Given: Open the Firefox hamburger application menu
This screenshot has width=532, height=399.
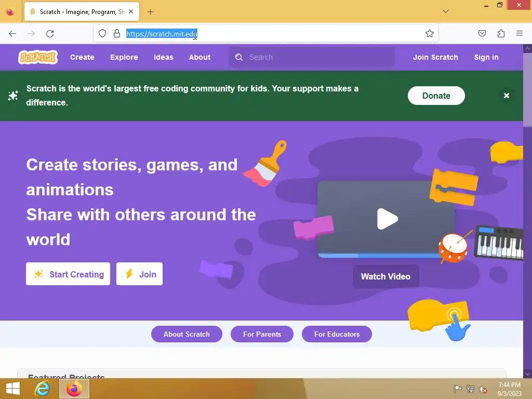Looking at the screenshot, I should 520,33.
